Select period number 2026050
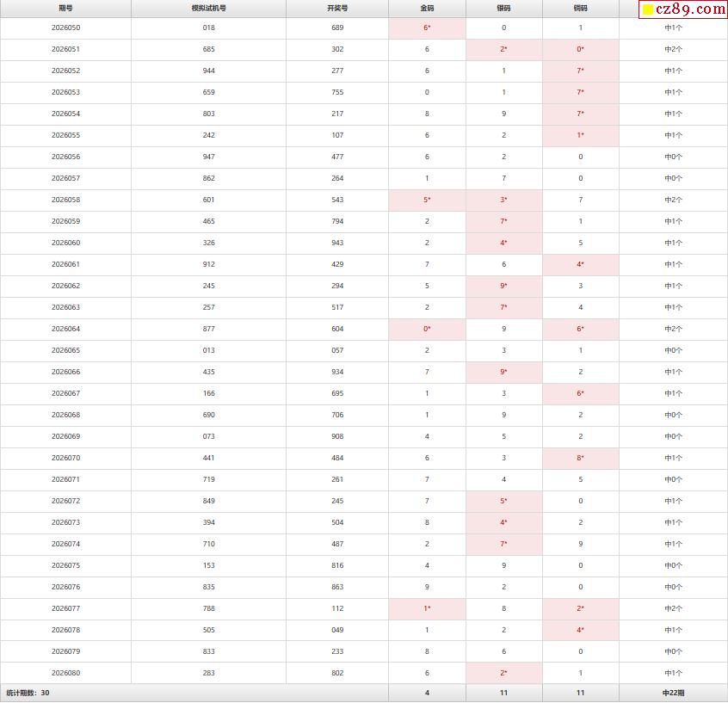The image size is (728, 703). [65, 28]
